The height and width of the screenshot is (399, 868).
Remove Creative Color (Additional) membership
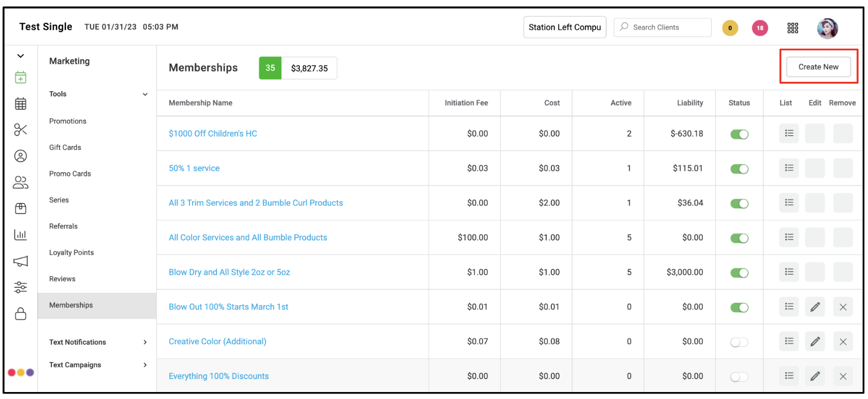coord(843,341)
